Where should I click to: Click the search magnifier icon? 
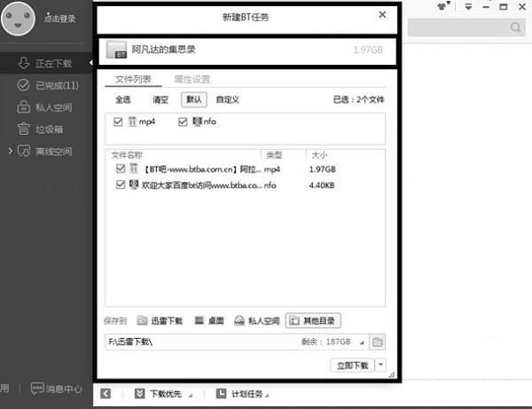(516, 28)
